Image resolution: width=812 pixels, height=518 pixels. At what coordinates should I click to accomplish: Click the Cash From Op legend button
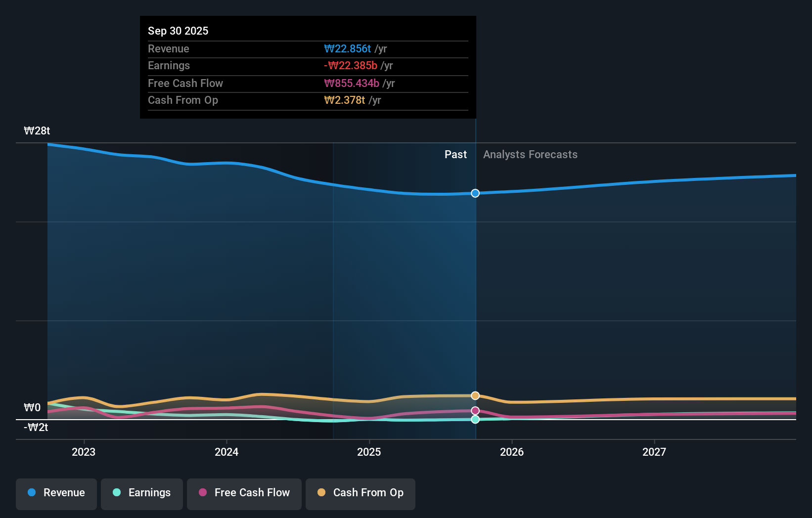[x=360, y=494]
